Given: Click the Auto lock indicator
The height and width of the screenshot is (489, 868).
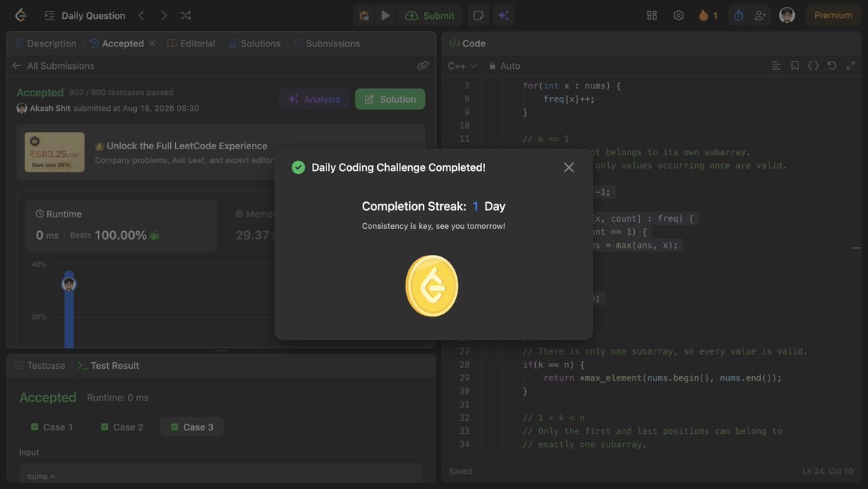Looking at the screenshot, I should coord(505,66).
